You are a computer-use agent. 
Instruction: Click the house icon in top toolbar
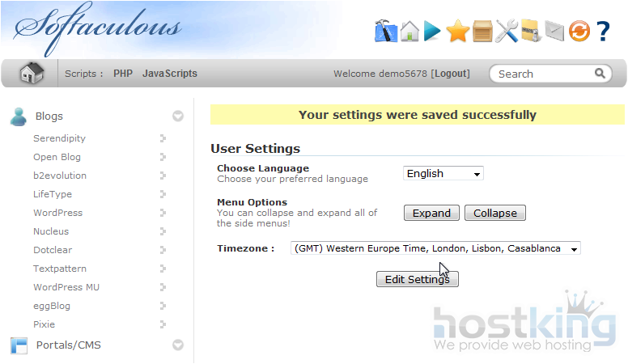pos(409,31)
